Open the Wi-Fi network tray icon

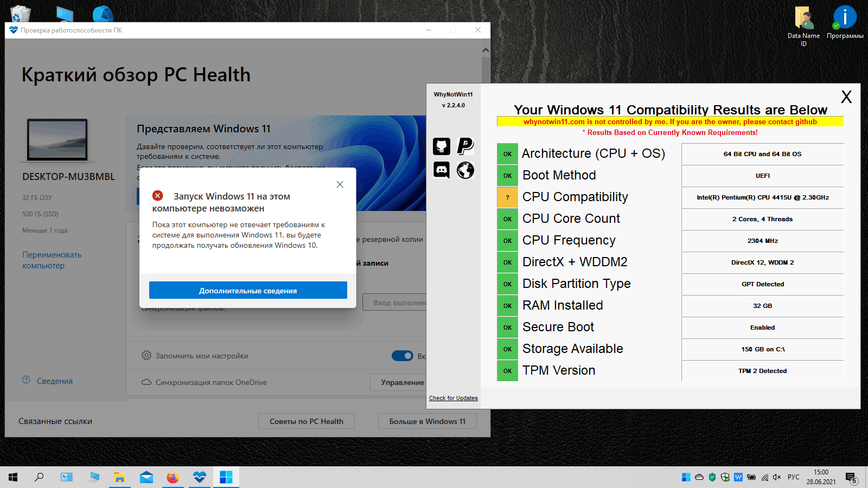tap(764, 477)
